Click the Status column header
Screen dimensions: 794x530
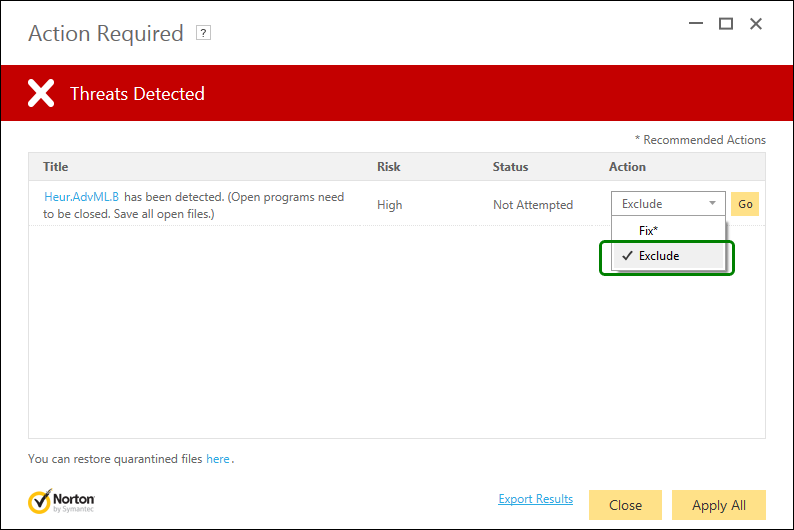coord(510,167)
